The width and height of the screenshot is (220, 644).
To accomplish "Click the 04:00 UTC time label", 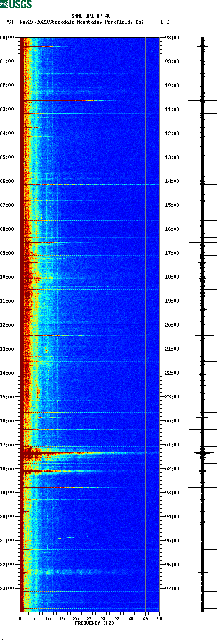I will coord(172,517).
